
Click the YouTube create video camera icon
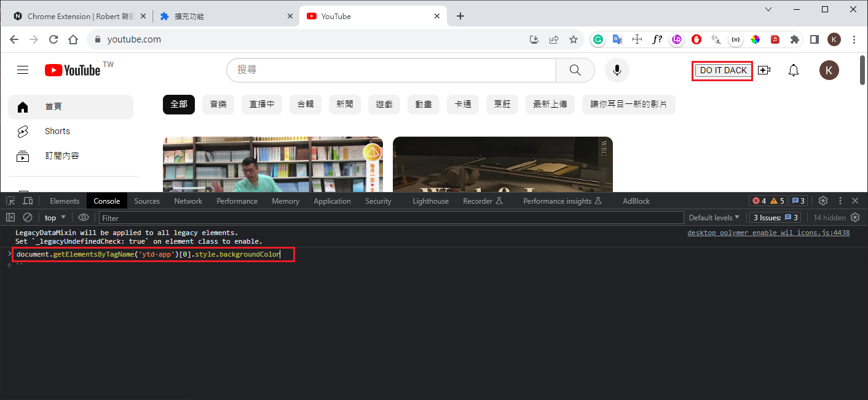coord(764,70)
